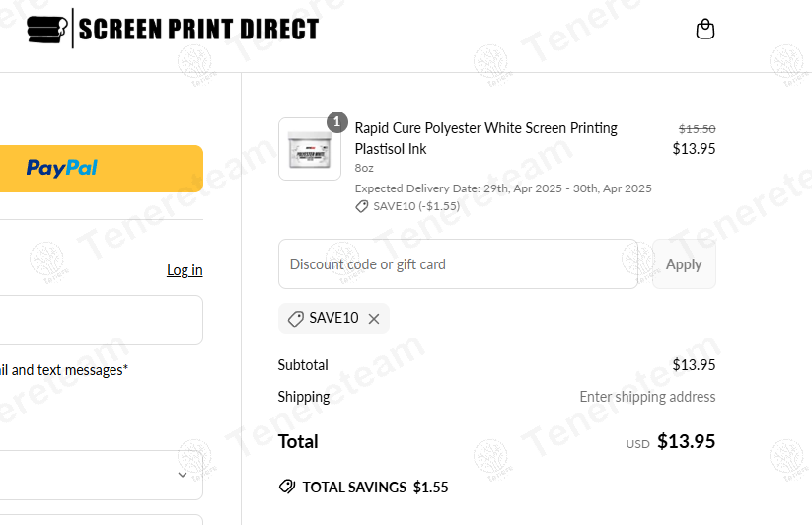Follow the Log in link

pos(185,270)
